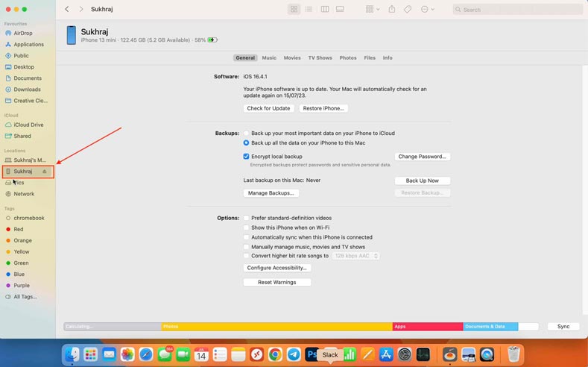Uncheck Encrypt local backup
Image resolution: width=588 pixels, height=367 pixels.
pos(246,157)
